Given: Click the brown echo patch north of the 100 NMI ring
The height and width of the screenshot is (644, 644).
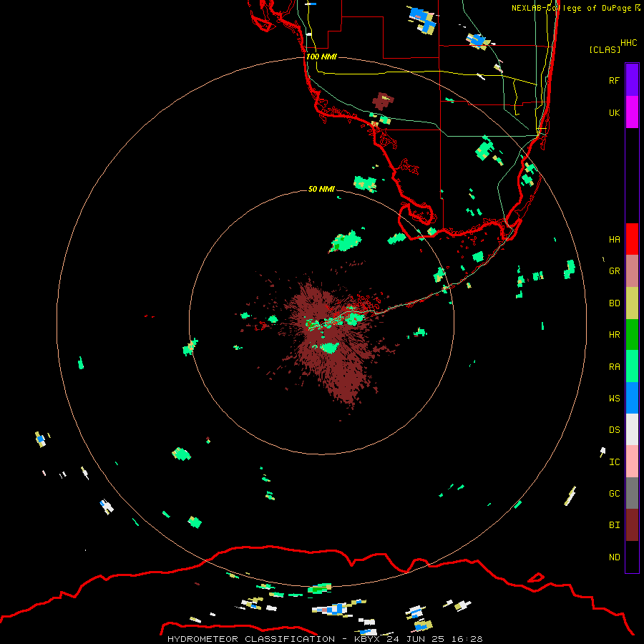Looking at the screenshot, I should point(383,101).
